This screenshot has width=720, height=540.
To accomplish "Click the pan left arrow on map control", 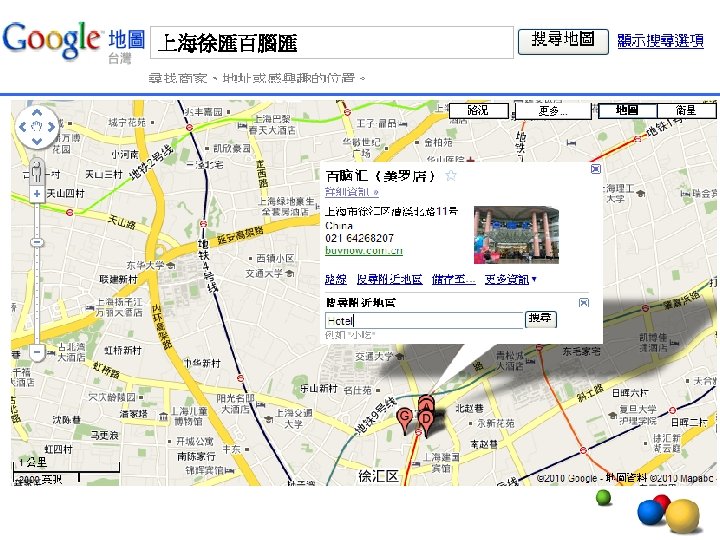I will (x=22, y=126).
